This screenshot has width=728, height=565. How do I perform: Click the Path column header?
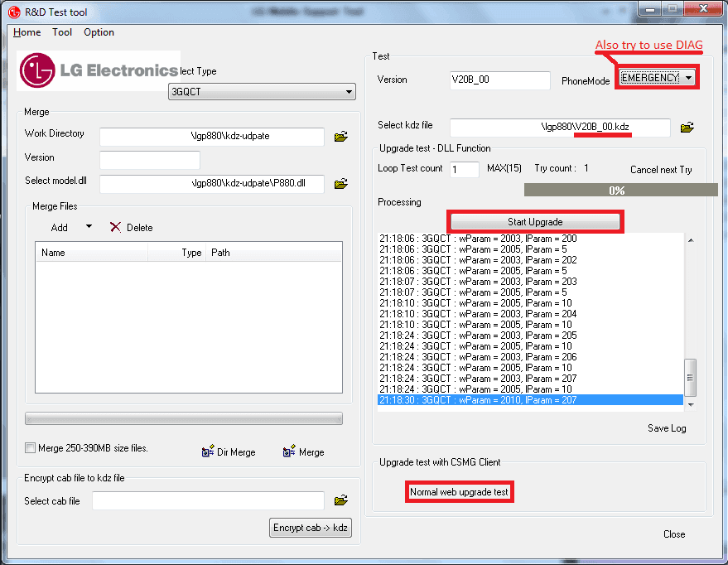tap(273, 253)
